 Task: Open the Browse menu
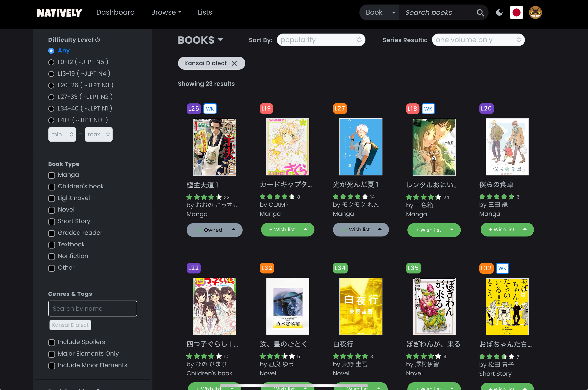pyautogui.click(x=166, y=12)
